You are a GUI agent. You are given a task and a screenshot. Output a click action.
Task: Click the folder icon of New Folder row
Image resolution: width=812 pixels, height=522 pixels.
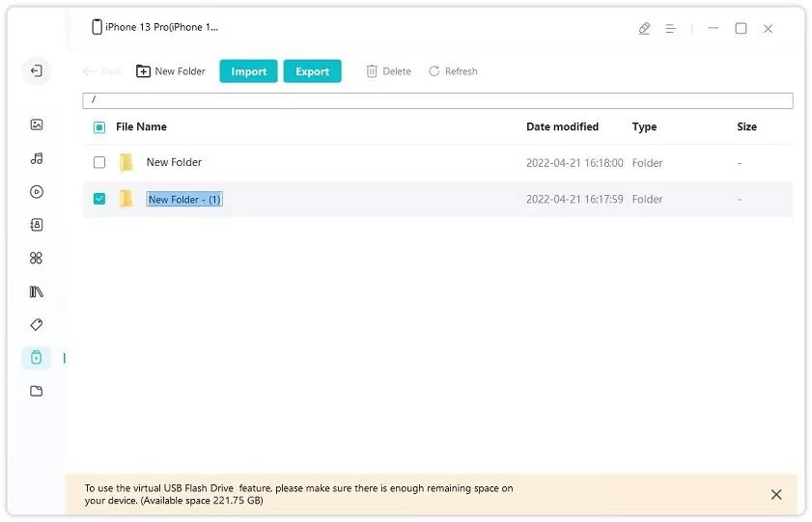pos(126,162)
